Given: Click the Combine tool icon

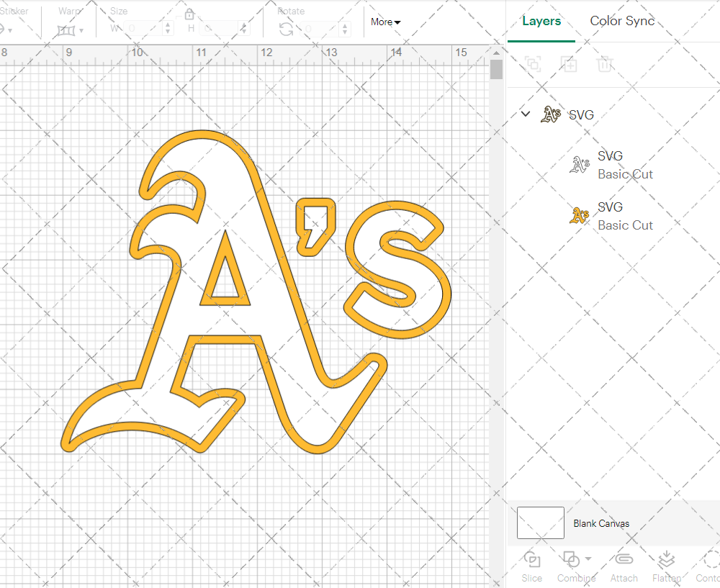Looking at the screenshot, I should [x=571, y=560].
